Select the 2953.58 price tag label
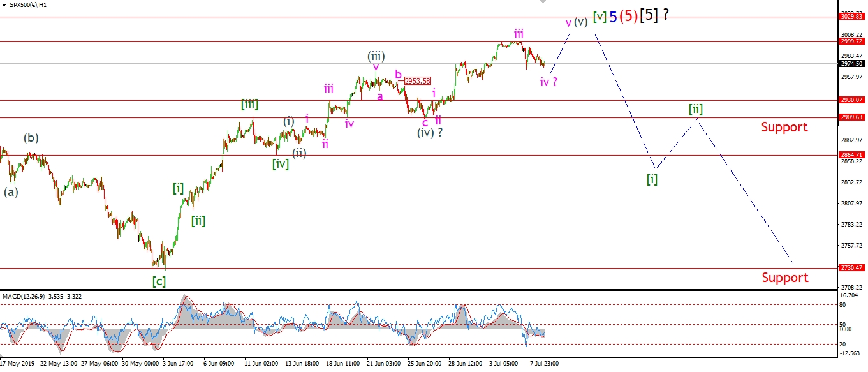 (417, 81)
